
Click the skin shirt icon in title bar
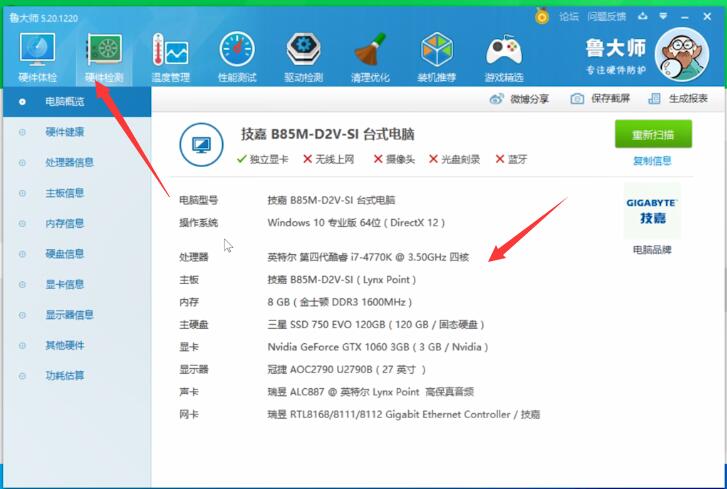pos(642,16)
